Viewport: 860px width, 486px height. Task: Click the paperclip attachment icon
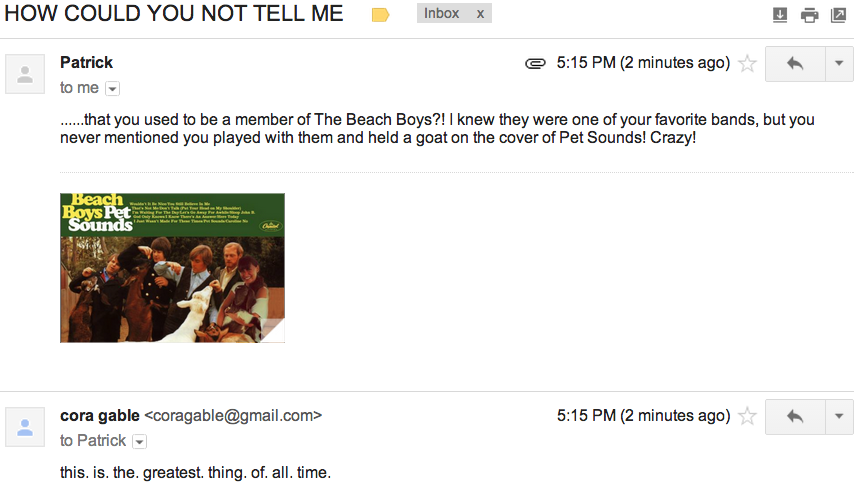point(535,64)
